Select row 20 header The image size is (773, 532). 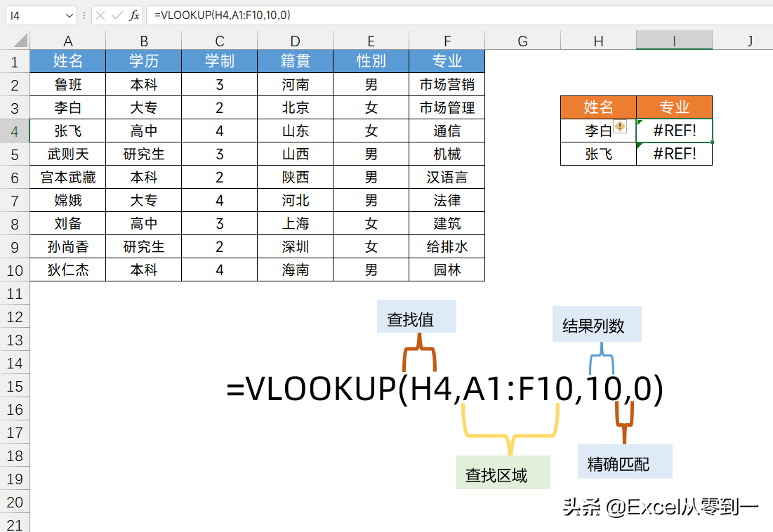tap(15, 502)
